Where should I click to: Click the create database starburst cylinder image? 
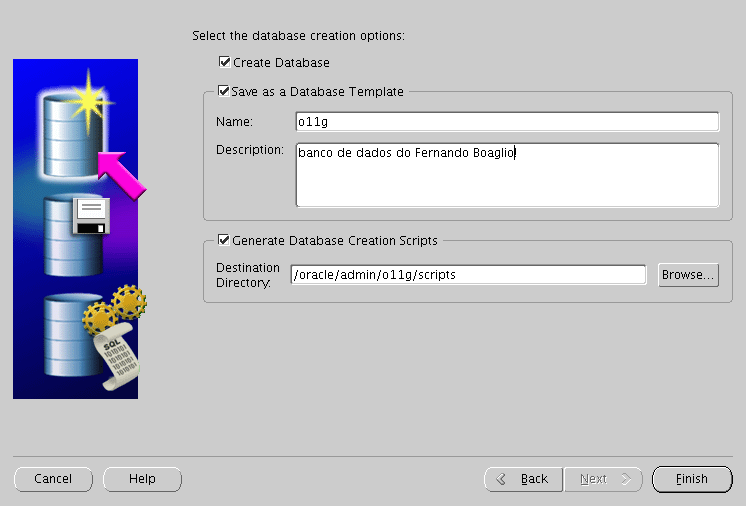[76, 126]
